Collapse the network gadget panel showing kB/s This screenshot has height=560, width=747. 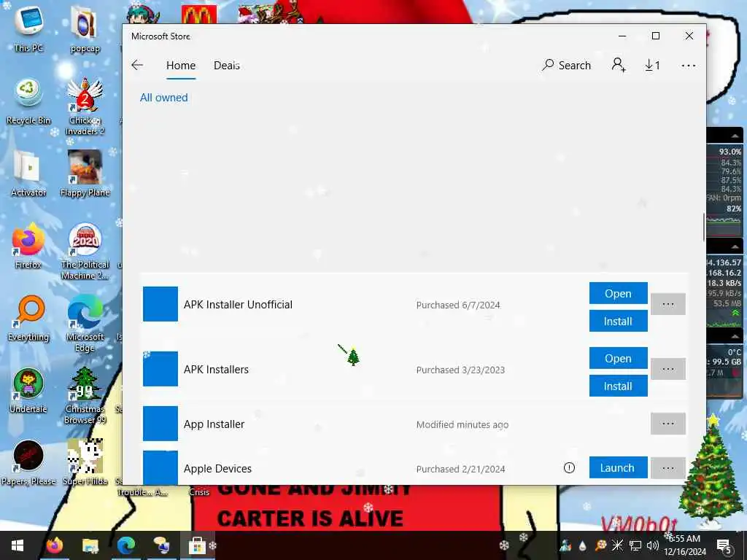pyautogui.click(x=735, y=246)
